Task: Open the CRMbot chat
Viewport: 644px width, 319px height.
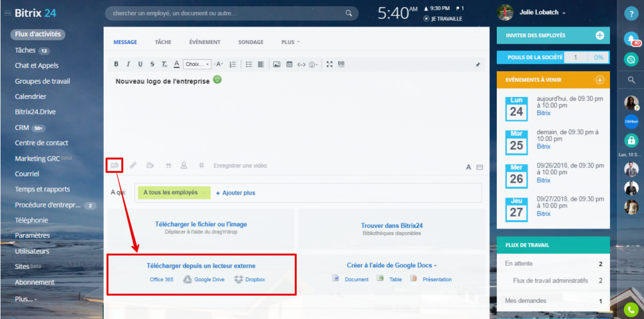Action: 631,121
